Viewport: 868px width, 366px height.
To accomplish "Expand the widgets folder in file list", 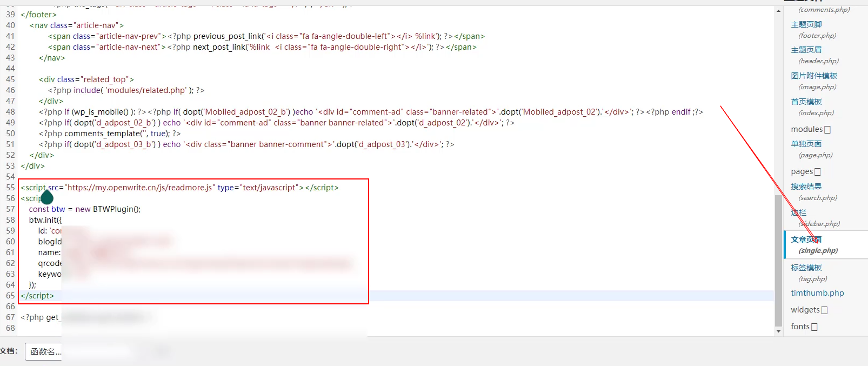I will 809,310.
